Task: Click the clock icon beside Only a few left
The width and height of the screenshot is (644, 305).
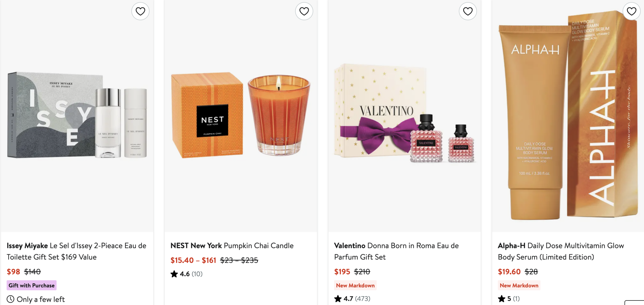Action: pyautogui.click(x=10, y=299)
